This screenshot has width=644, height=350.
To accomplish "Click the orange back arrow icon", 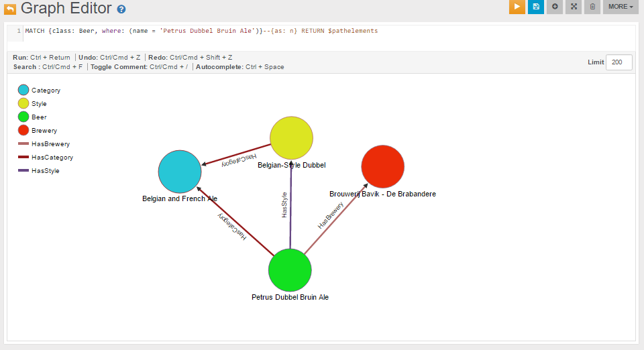I will coord(10,9).
